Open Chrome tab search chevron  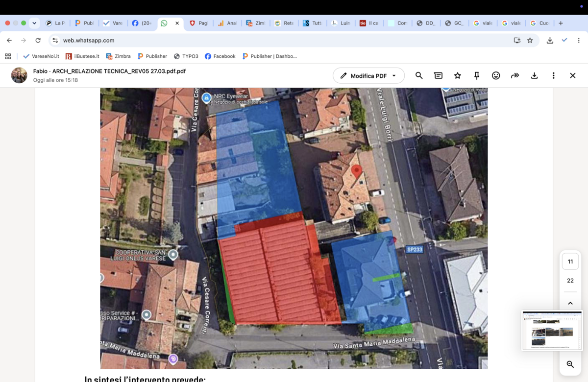(34, 23)
